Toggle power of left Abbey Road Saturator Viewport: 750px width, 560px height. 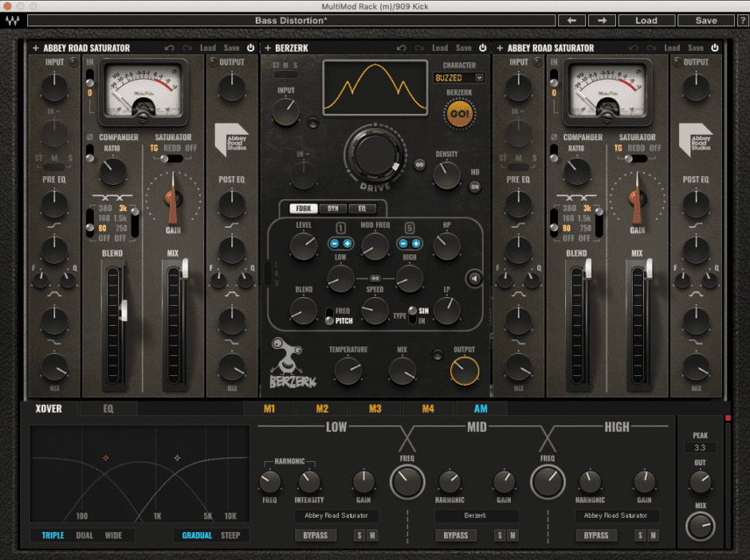click(251, 48)
